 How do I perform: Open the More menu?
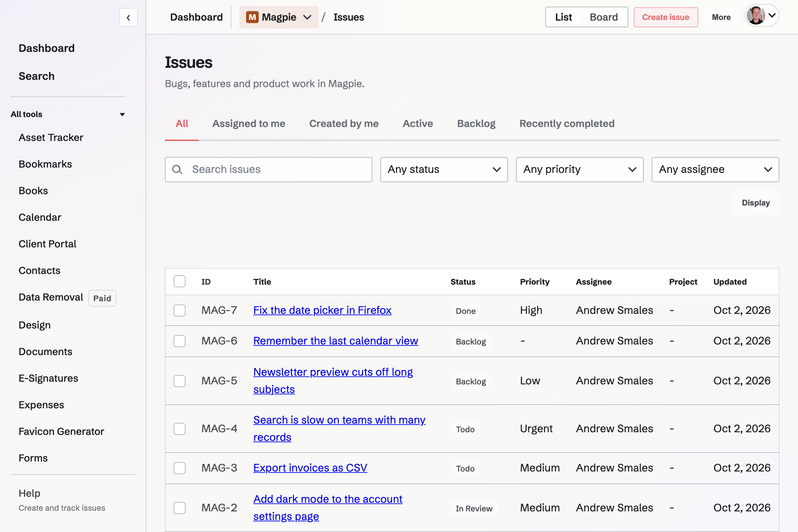pyautogui.click(x=721, y=17)
